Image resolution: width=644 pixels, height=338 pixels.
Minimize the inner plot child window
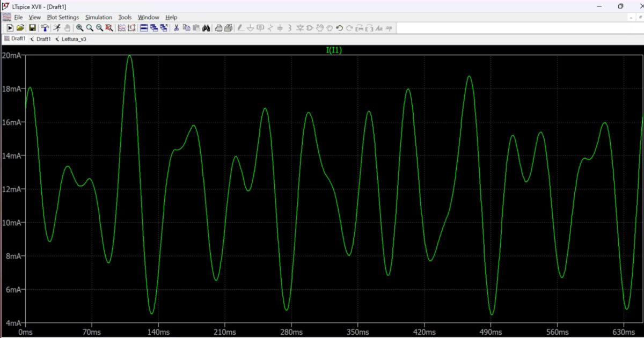tap(631, 17)
